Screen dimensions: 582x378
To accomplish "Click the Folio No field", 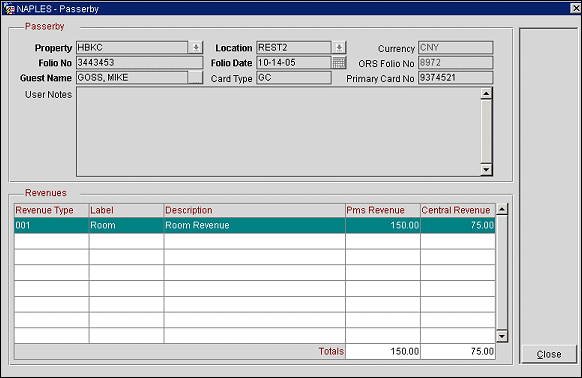I will click(x=140, y=63).
